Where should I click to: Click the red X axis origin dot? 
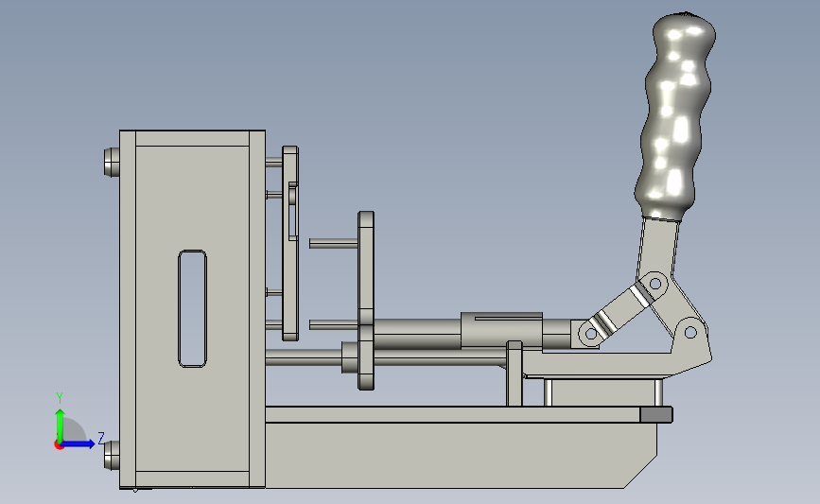tap(59, 444)
